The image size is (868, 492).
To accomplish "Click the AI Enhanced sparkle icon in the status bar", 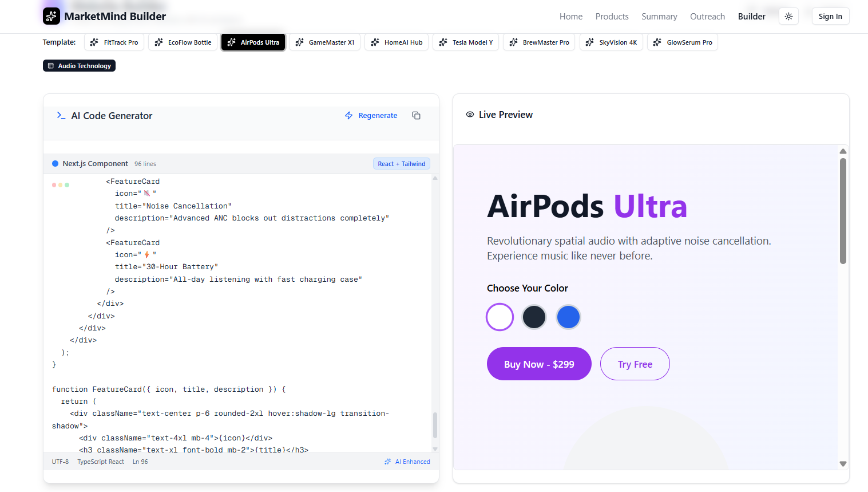I will pos(388,462).
